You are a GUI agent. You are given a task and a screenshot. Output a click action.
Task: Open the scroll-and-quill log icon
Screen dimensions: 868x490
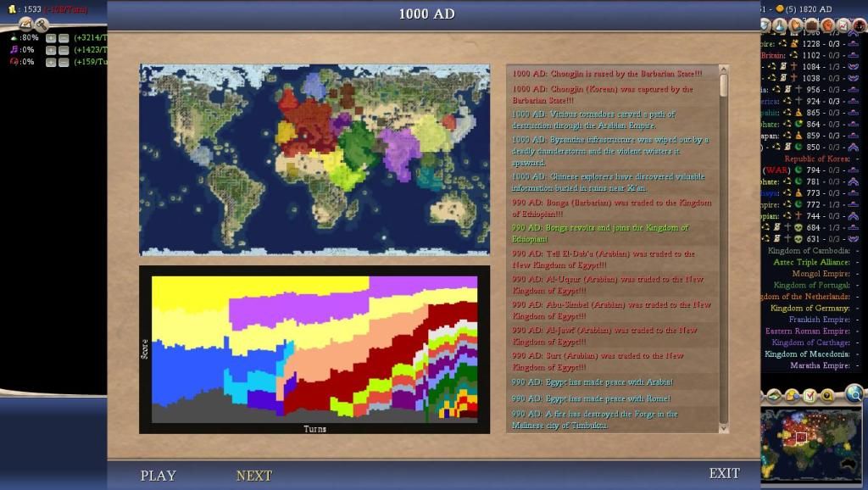25,23
